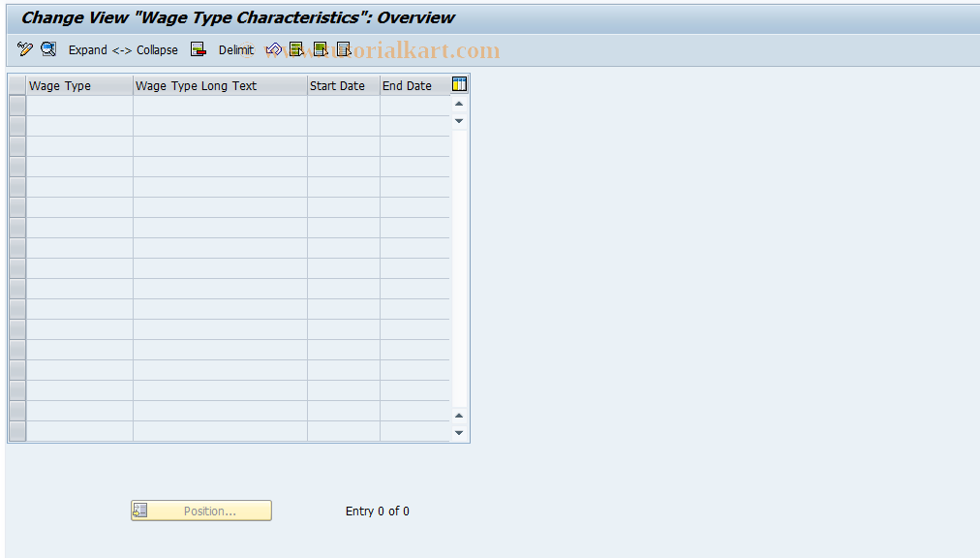Click the scroll down arrow below the settings icon
The image size is (980, 558).
tap(459, 121)
